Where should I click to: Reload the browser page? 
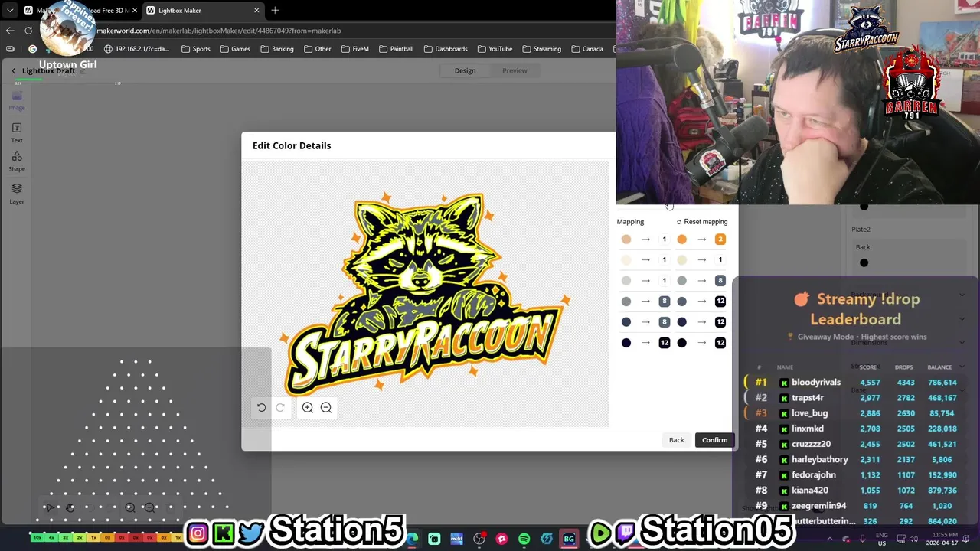[28, 31]
